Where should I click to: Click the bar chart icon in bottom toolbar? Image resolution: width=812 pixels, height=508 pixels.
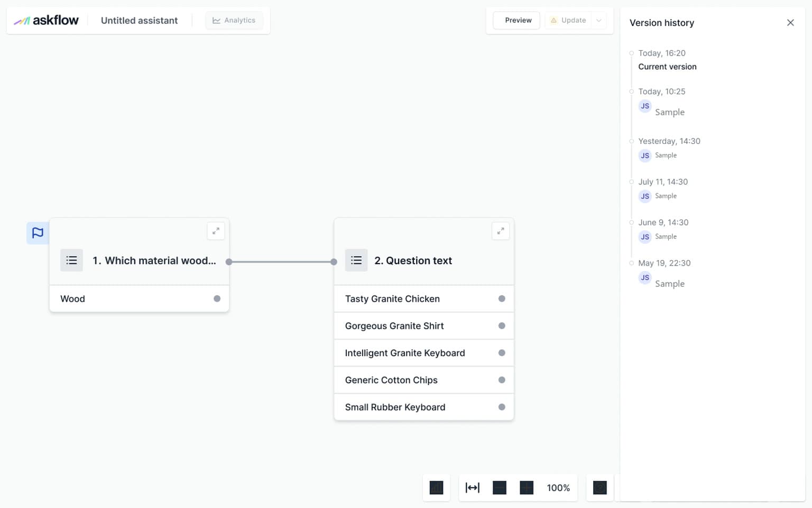tap(437, 487)
